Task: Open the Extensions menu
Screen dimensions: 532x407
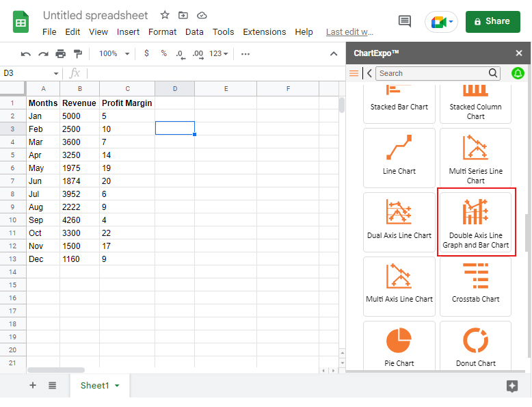Action: click(x=265, y=32)
